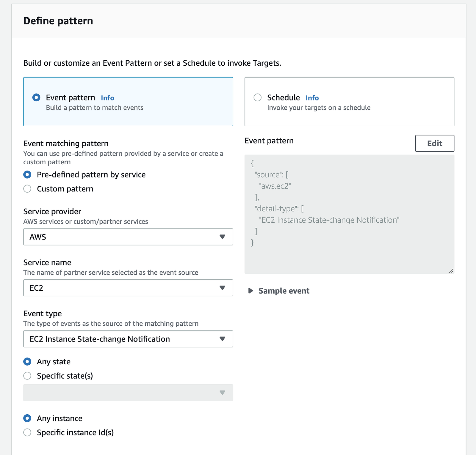Viewport: 476px width, 455px height.
Task: Click the disabled specific states dropdown
Action: (128, 393)
